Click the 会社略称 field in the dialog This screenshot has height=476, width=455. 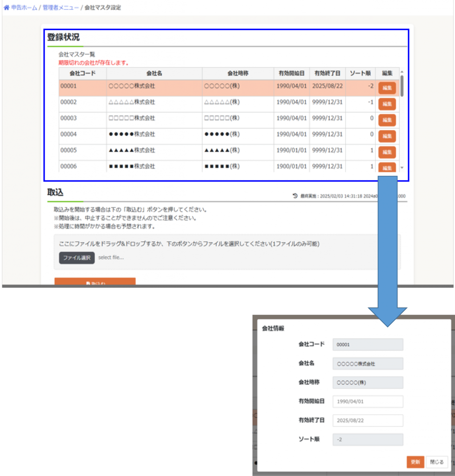(x=368, y=383)
